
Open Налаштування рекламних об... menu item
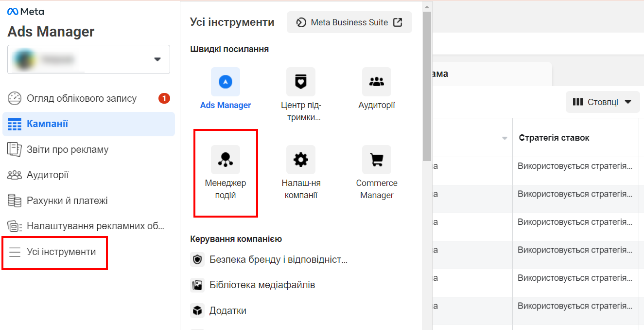point(88,226)
